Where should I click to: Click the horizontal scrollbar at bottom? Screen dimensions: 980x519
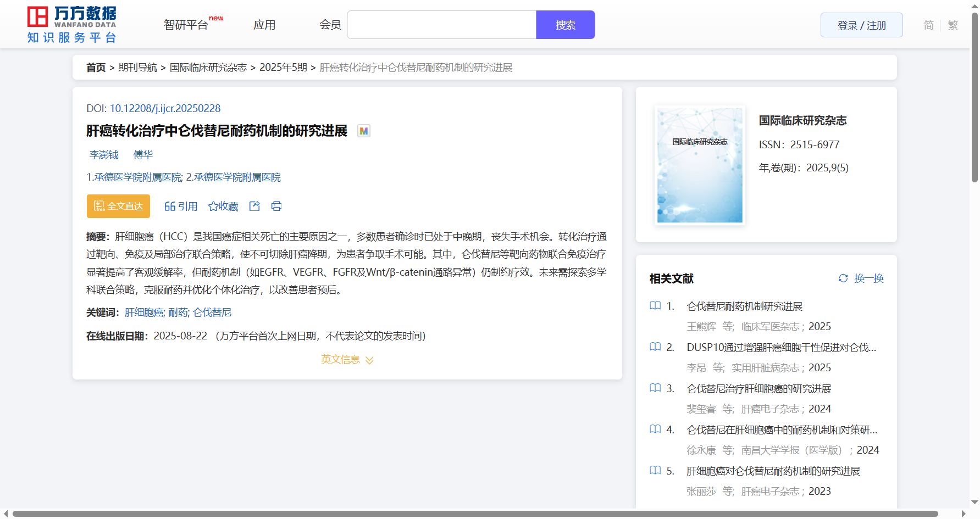point(475,514)
